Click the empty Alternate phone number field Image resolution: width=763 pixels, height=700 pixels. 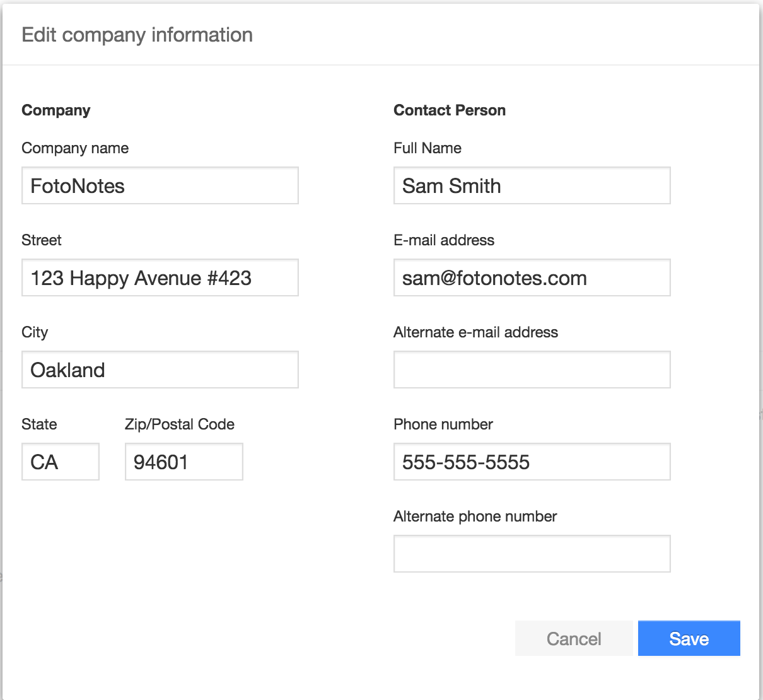[x=532, y=554]
